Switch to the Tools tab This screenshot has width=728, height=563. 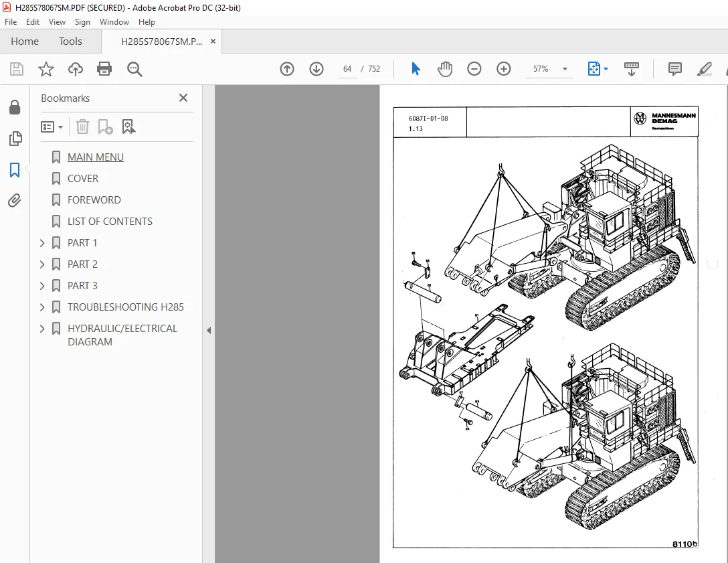coord(70,42)
